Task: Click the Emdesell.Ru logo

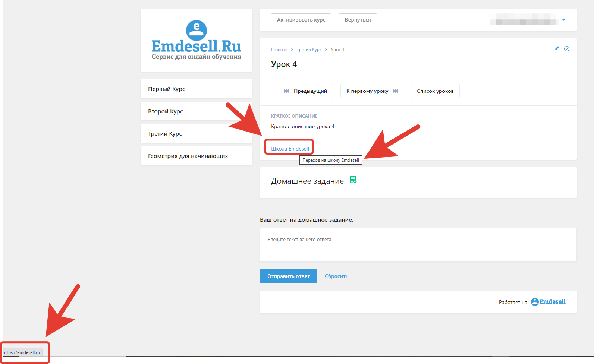Action: click(x=196, y=40)
